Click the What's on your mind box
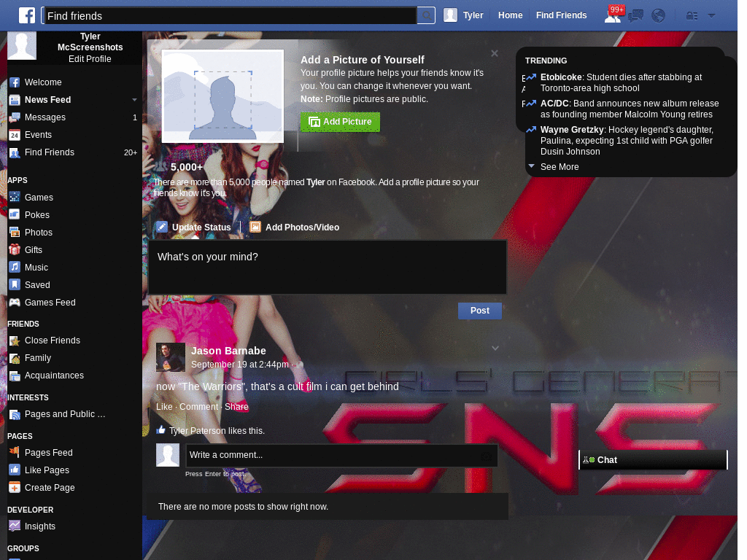Screen dimensions: 747x560 click(x=328, y=267)
